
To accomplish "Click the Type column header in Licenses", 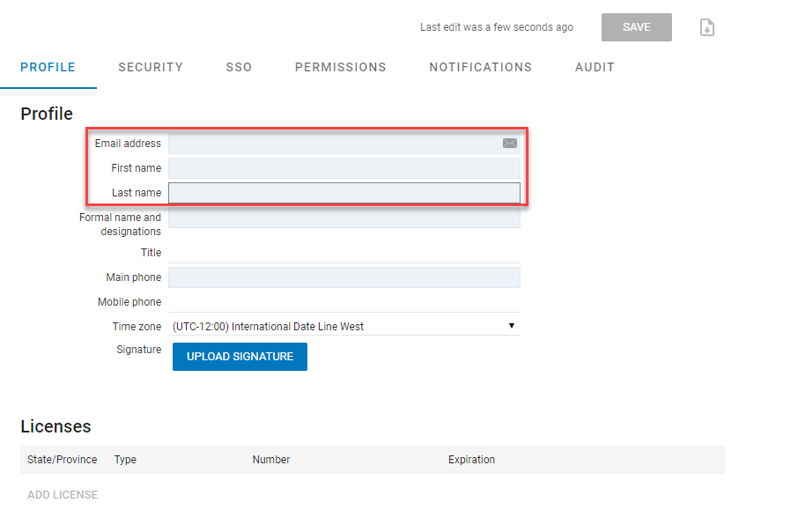I will coord(125,460).
